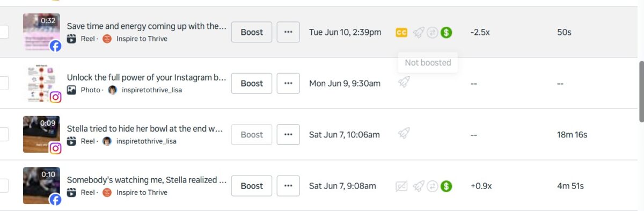Click the captions-off icon in Sat Jun 7, 9:08am row
The image size is (644, 211).
tap(401, 186)
